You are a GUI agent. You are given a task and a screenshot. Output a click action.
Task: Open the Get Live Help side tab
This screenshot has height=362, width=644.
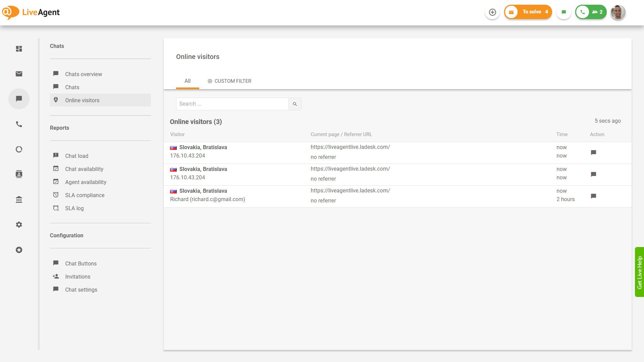639,272
